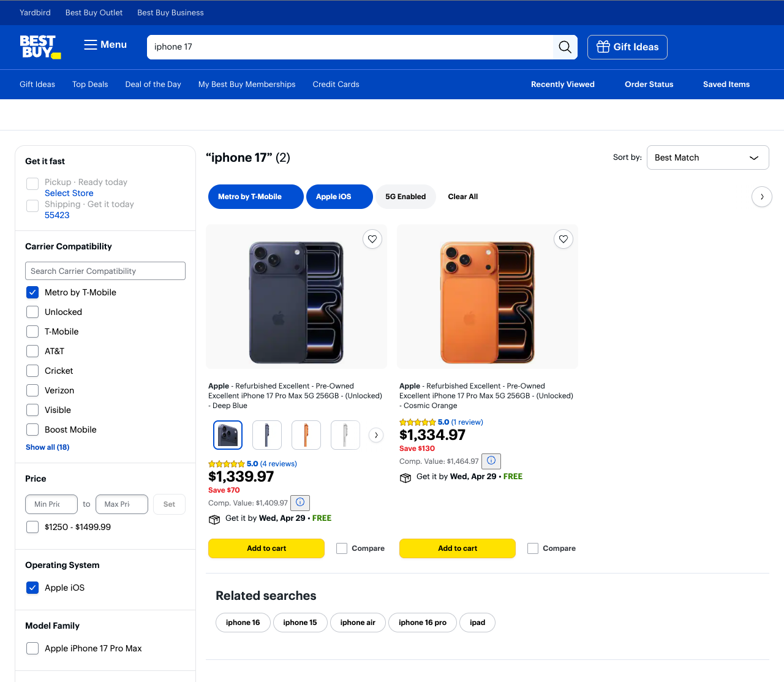Check the Cricket carrier filter

coord(32,371)
